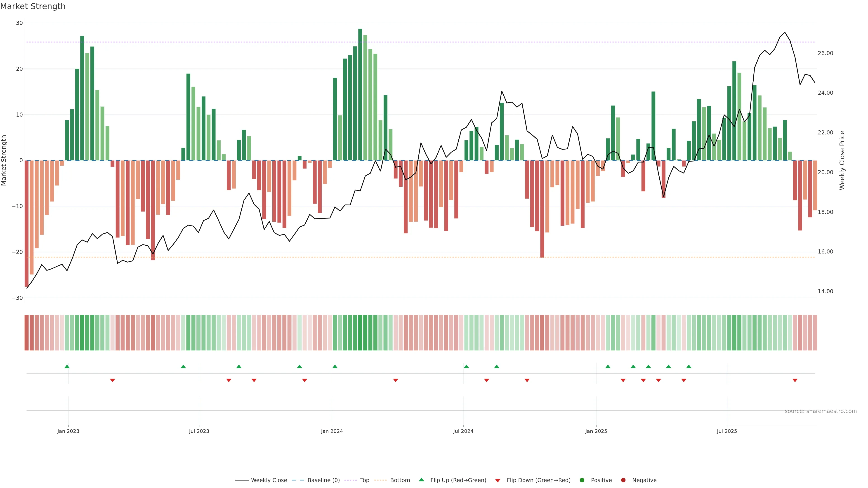Click the Jul 2025 x-axis label
The height and width of the screenshot is (488, 868).
726,431
